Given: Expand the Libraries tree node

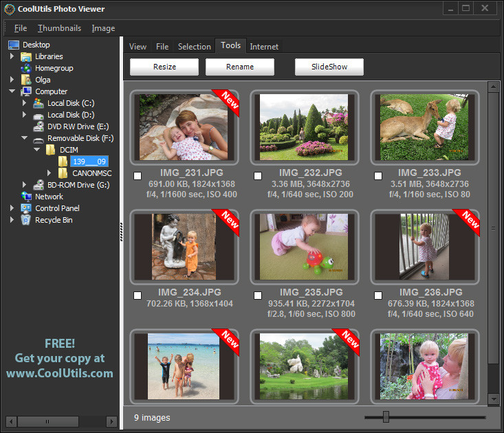Looking at the screenshot, I should click(x=12, y=56).
